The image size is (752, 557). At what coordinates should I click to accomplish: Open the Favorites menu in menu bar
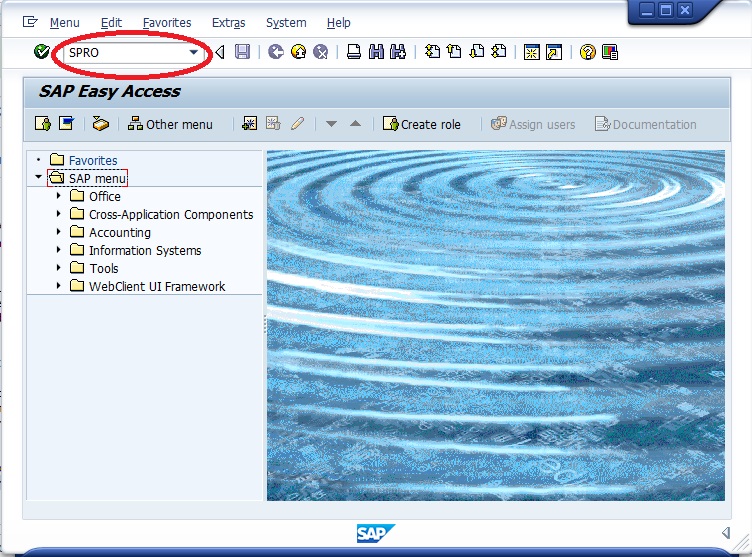(167, 23)
